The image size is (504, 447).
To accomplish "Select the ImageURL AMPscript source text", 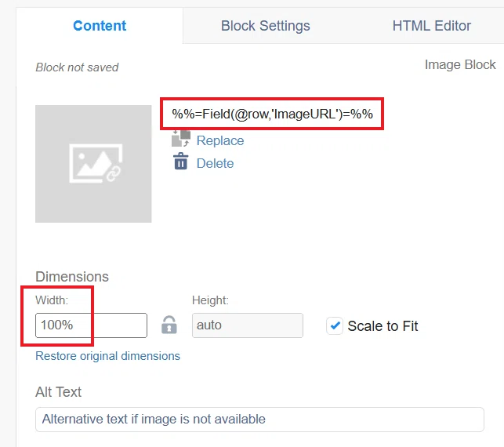I will tap(272, 114).
